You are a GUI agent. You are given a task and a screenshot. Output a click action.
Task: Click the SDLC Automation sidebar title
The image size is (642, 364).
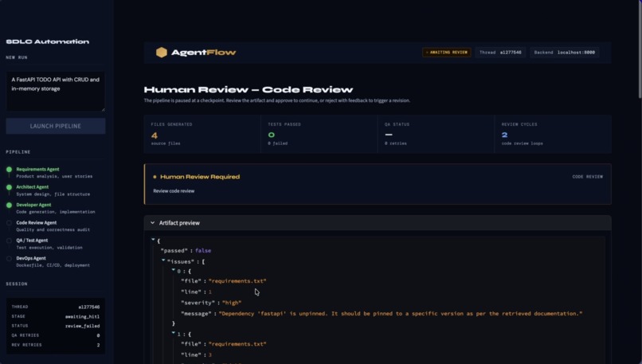click(48, 41)
